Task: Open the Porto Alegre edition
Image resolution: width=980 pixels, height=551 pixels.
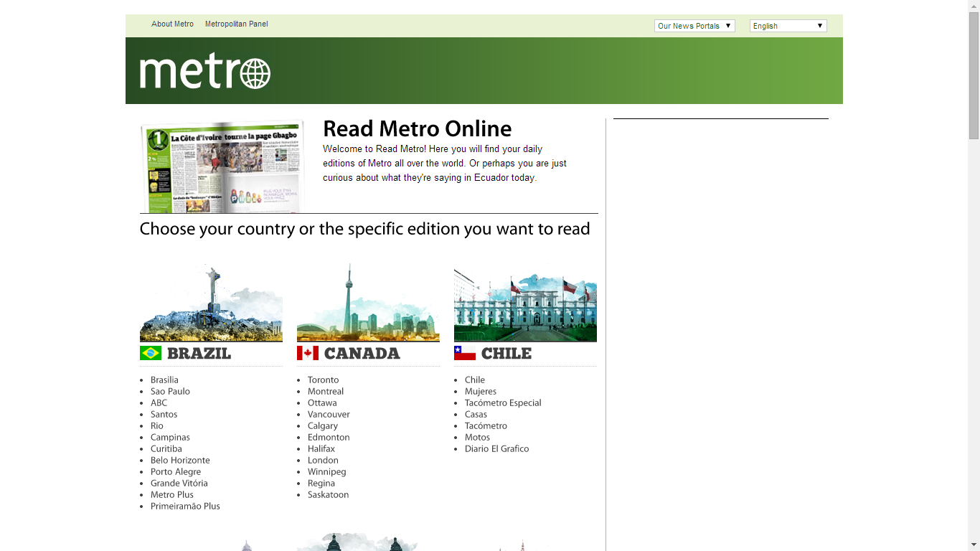Action: (176, 472)
